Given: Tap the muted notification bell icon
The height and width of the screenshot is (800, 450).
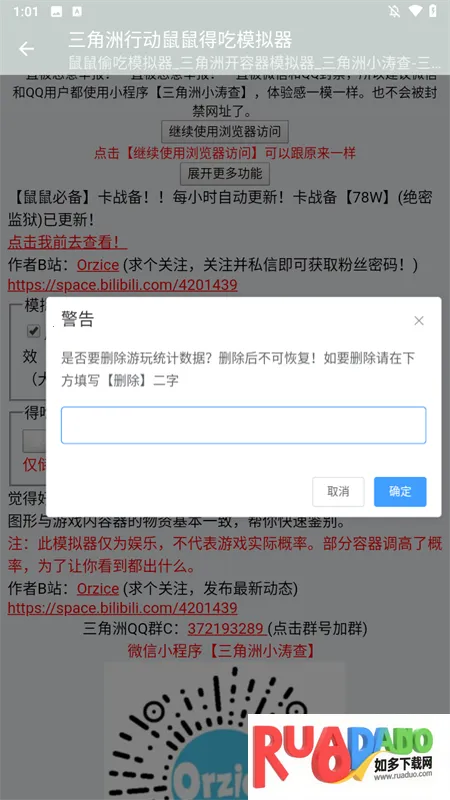Looking at the screenshot, I should point(394,11).
